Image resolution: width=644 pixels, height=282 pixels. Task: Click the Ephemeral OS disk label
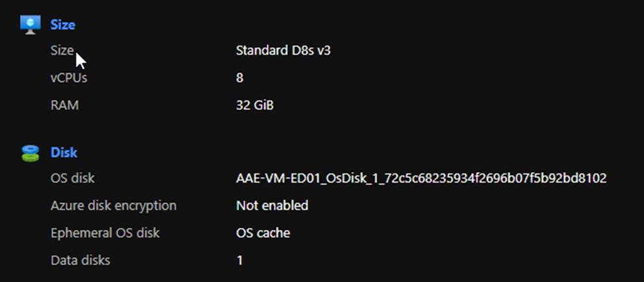click(x=105, y=233)
